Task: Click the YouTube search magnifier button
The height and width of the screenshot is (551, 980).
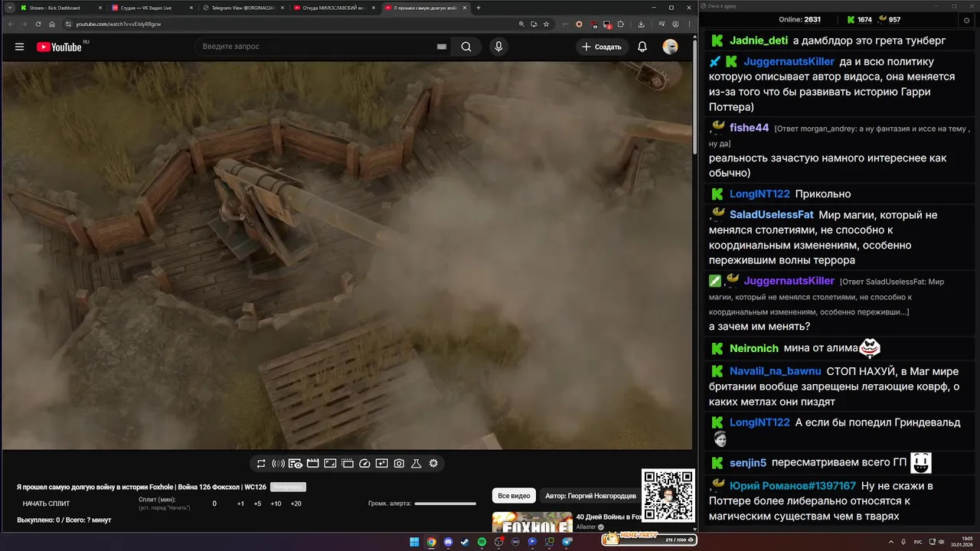Action: [466, 47]
